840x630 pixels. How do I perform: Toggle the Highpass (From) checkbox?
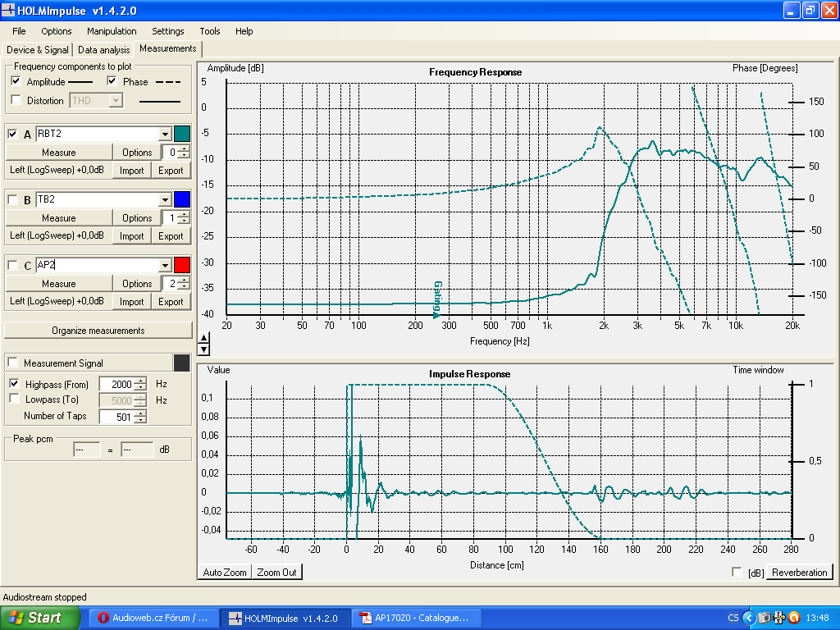tap(15, 384)
